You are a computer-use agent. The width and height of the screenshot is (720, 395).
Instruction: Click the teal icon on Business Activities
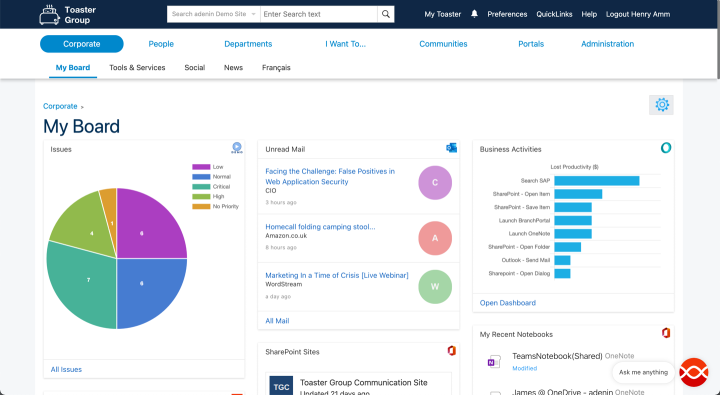coord(666,148)
